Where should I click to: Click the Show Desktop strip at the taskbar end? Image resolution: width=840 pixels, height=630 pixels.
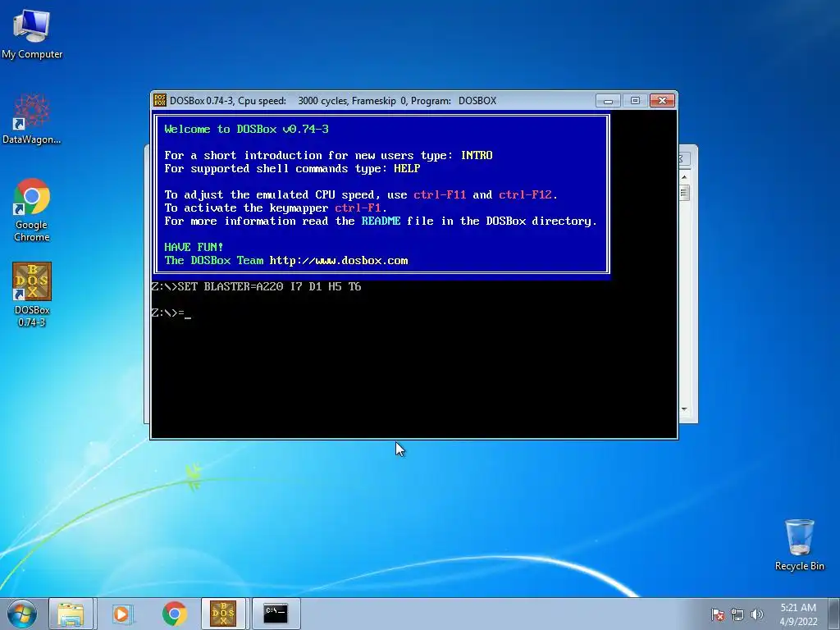click(x=834, y=614)
